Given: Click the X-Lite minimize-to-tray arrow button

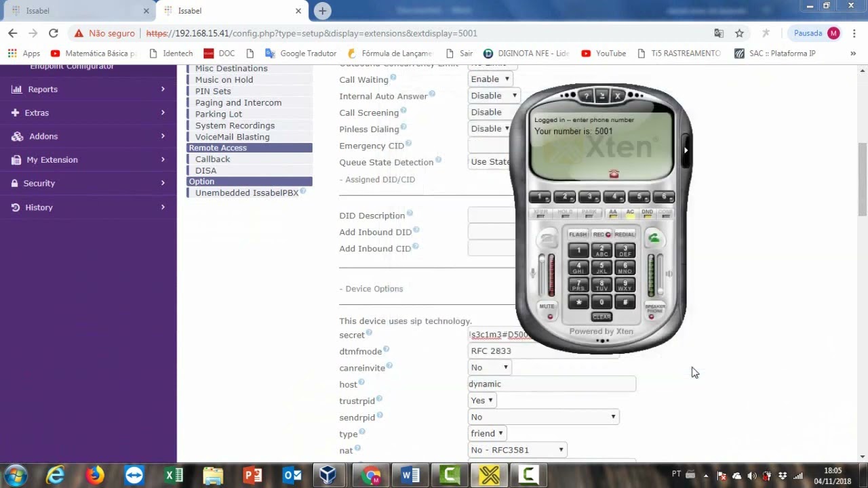Looking at the screenshot, I should 601,96.
